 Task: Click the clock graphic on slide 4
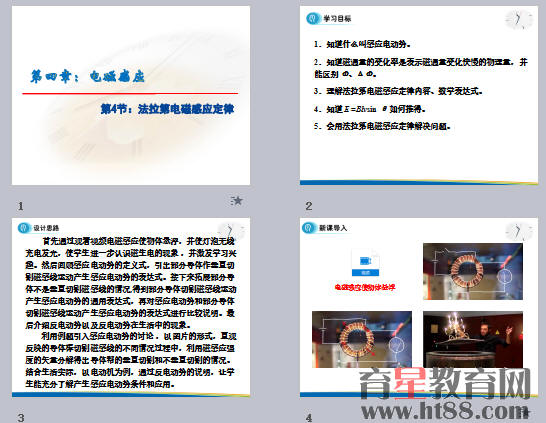coord(519,231)
